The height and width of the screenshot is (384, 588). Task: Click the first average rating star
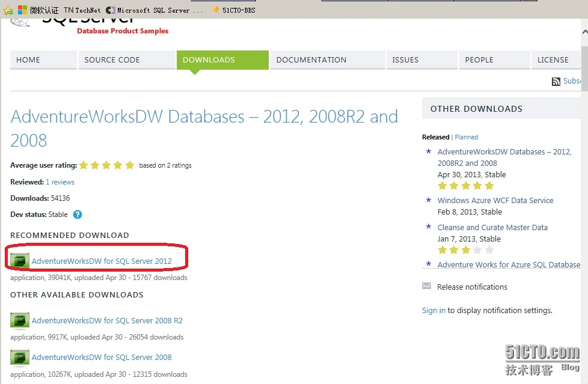click(x=84, y=165)
